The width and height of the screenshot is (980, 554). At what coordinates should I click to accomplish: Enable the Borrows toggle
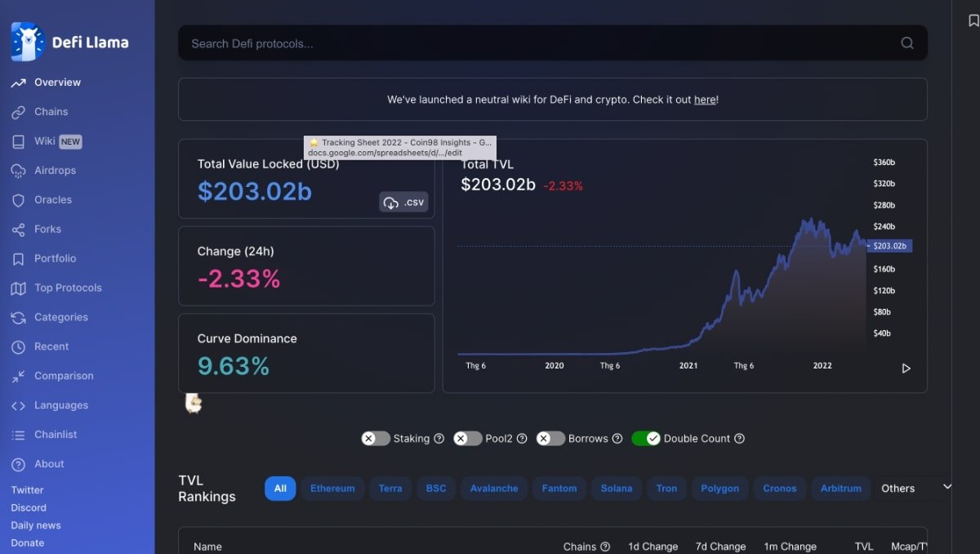point(551,439)
